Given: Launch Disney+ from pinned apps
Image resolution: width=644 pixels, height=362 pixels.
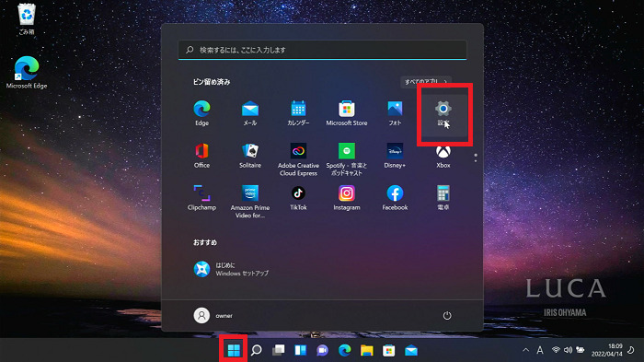Looking at the screenshot, I should coord(395,156).
